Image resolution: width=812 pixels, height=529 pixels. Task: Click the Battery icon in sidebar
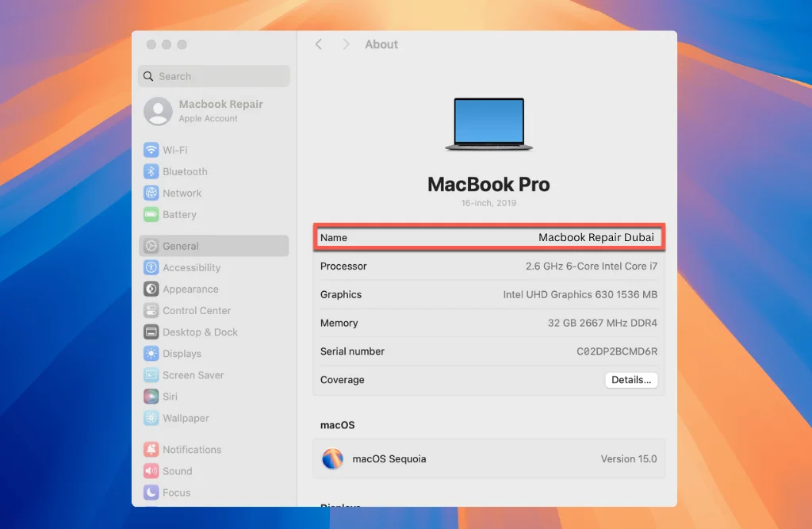point(151,214)
